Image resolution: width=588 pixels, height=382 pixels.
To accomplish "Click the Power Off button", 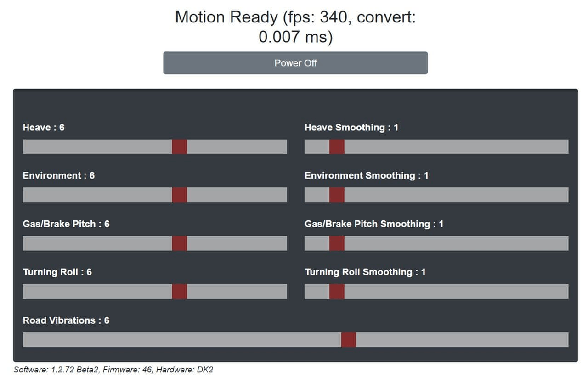I will tap(295, 63).
